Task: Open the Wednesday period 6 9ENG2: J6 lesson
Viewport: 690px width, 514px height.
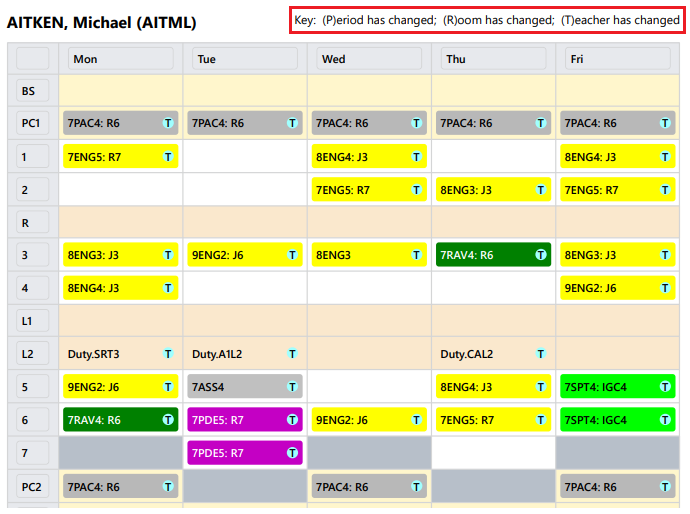Action: [369, 420]
